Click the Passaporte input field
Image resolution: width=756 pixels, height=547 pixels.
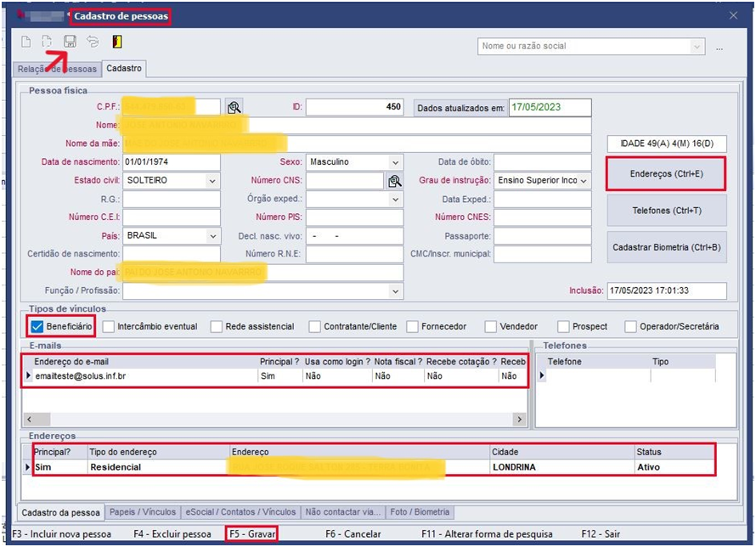coord(543,236)
